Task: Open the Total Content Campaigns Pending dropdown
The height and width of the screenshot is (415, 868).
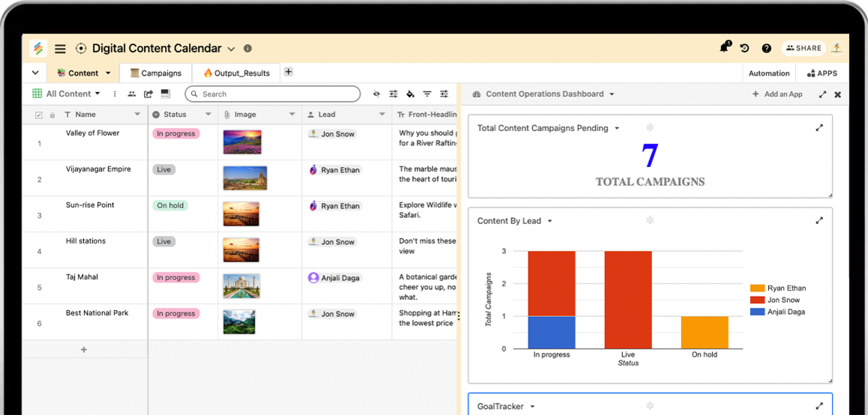Action: (617, 128)
